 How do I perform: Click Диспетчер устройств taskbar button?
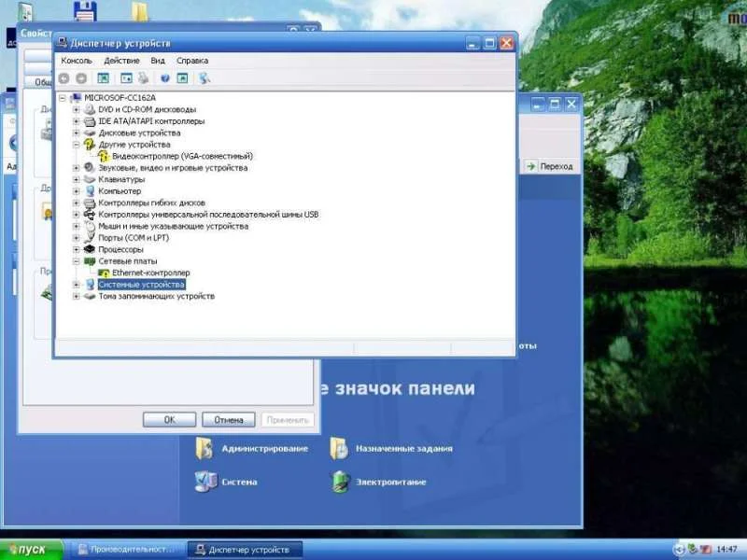(x=245, y=550)
